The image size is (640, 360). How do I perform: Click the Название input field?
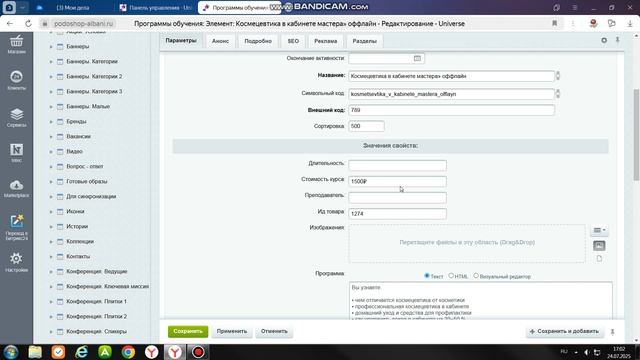(451, 76)
